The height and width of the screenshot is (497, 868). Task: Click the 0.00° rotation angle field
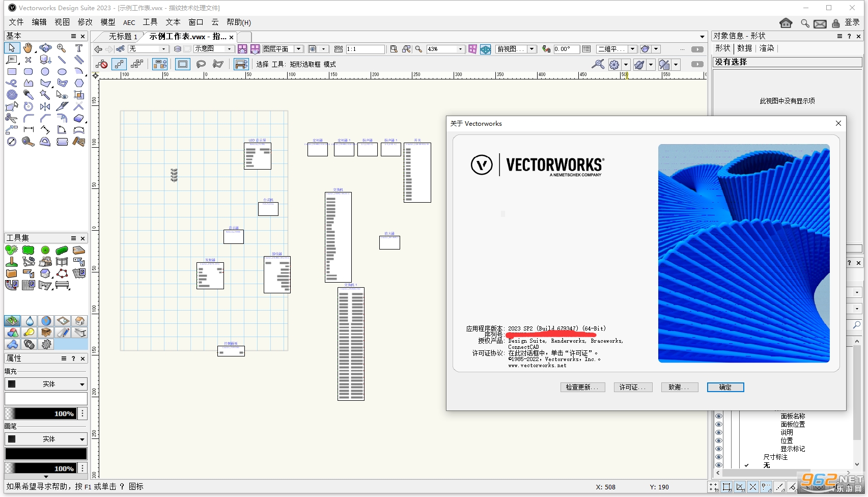point(566,49)
